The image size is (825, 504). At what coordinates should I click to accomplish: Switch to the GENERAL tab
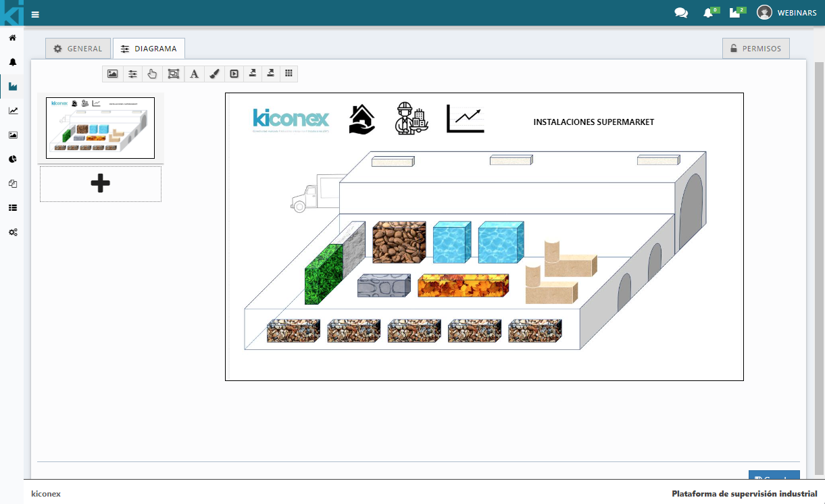pos(78,49)
